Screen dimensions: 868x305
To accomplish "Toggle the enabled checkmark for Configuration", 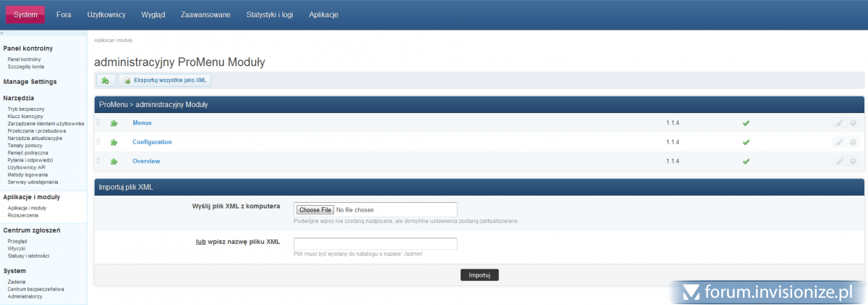I will 746,142.
